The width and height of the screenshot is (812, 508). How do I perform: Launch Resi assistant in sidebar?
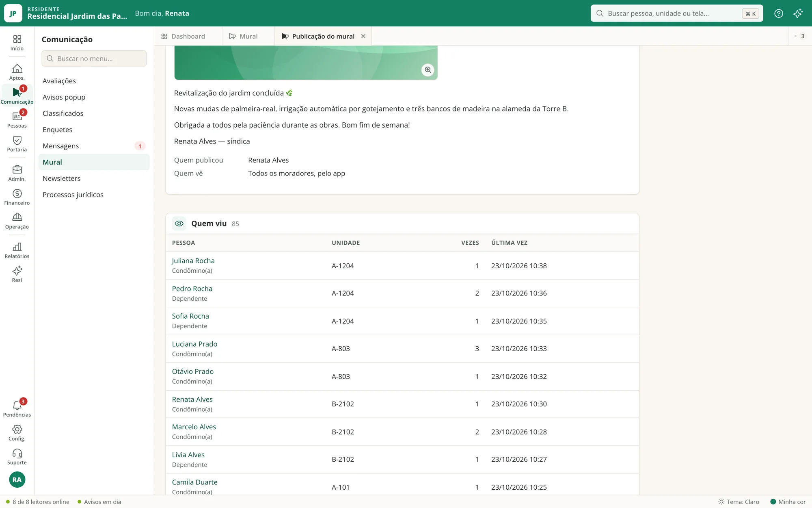[x=17, y=274]
